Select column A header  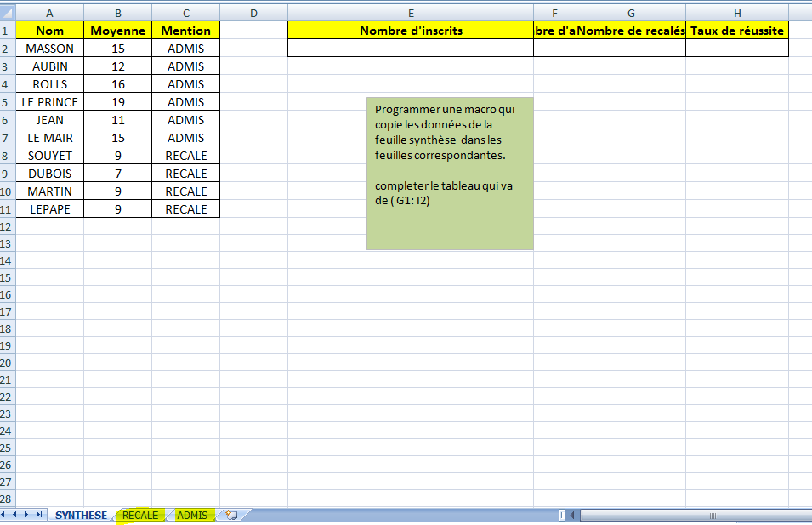click(x=49, y=13)
